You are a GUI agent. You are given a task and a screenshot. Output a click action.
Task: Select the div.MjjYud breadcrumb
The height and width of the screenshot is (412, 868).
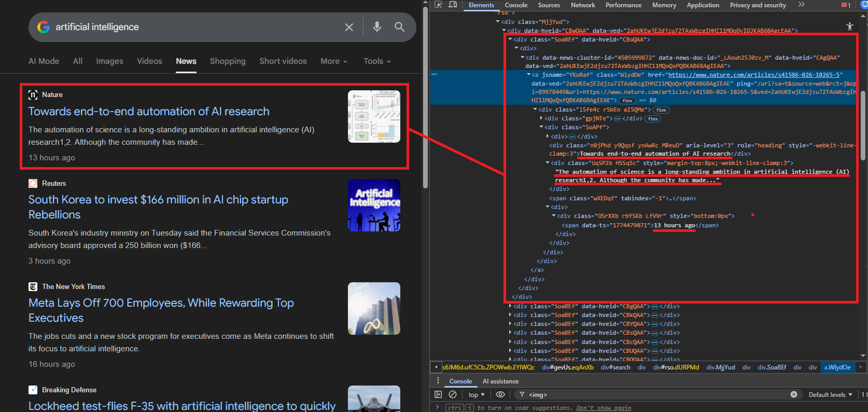coord(721,367)
